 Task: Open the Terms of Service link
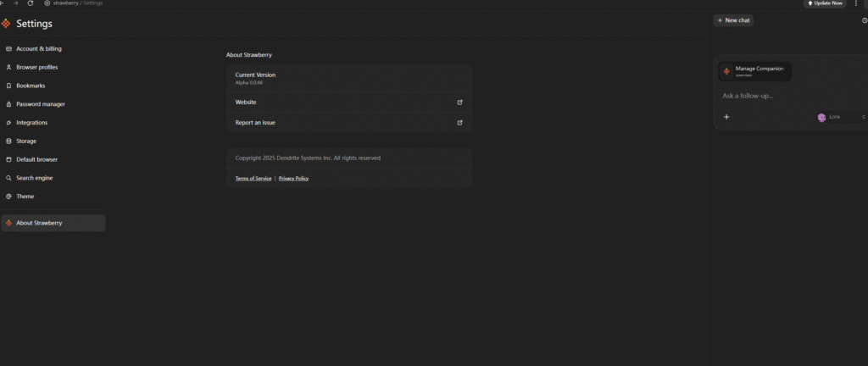[253, 179]
